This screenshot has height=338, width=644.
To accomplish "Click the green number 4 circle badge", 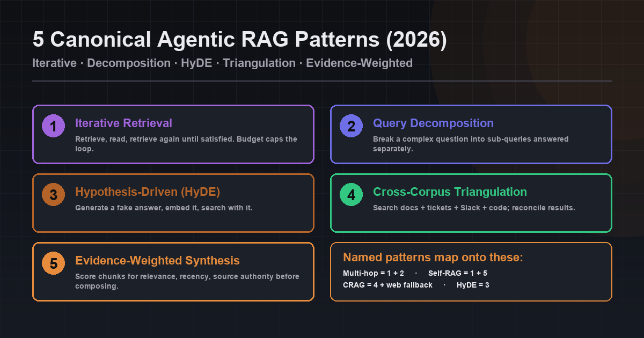I will [351, 195].
